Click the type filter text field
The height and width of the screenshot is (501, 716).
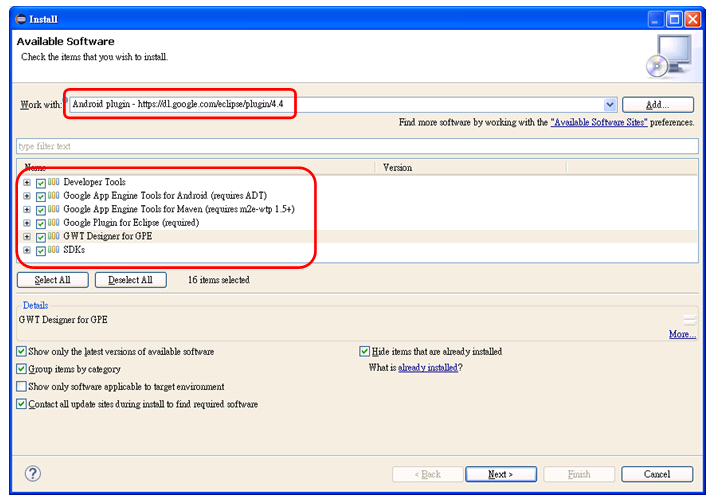358,146
